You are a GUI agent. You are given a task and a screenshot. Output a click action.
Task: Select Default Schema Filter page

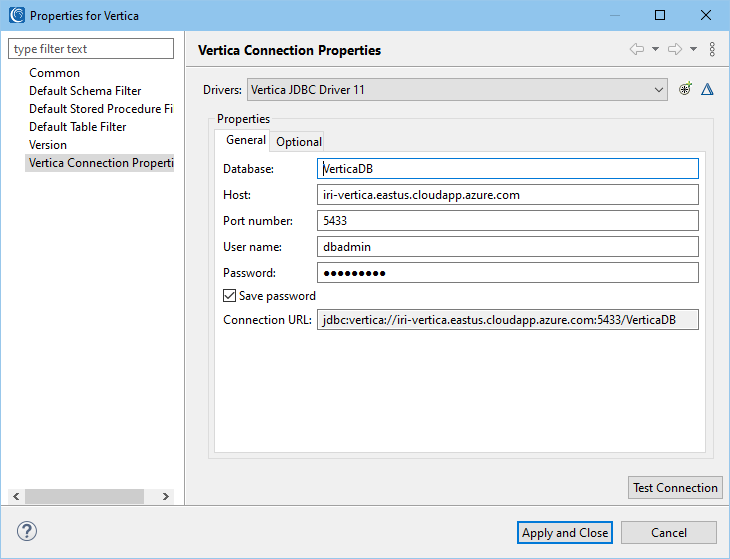85,91
